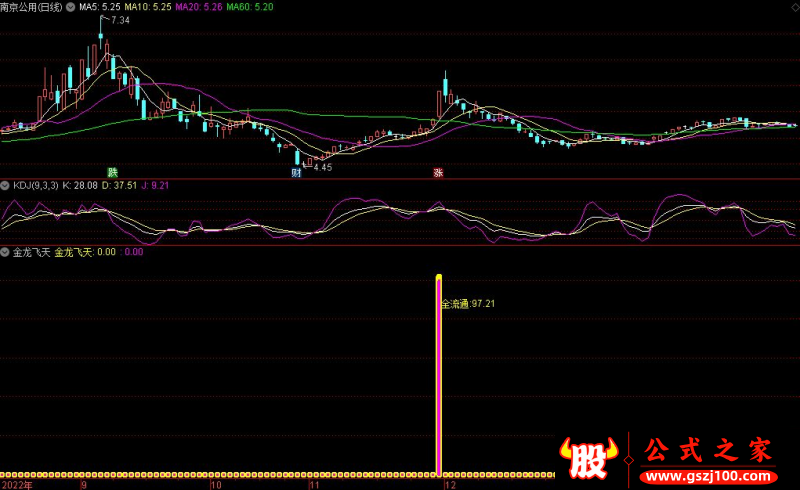Open the www.gszj100.com link
Screen dimensions: 800x490
pyautogui.click(x=706, y=475)
